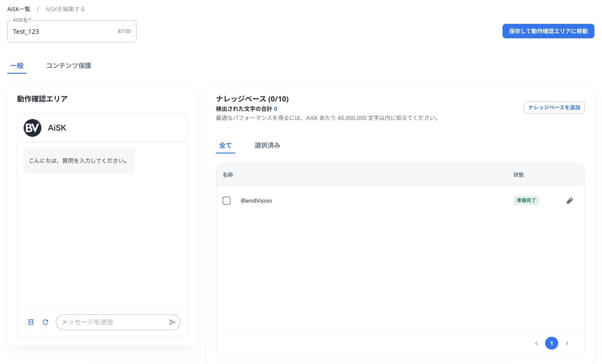Select the BlendVision checkbox
602x364 pixels.
[x=226, y=201]
